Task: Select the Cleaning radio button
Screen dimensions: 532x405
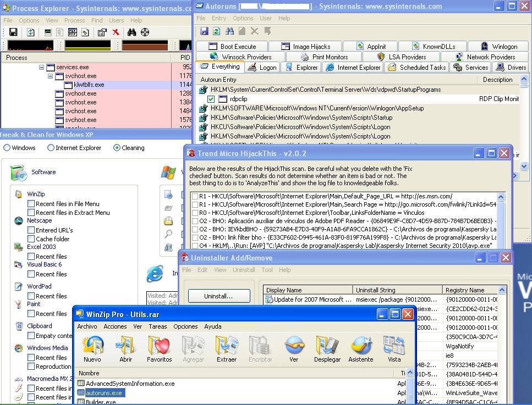Action: click(x=117, y=148)
